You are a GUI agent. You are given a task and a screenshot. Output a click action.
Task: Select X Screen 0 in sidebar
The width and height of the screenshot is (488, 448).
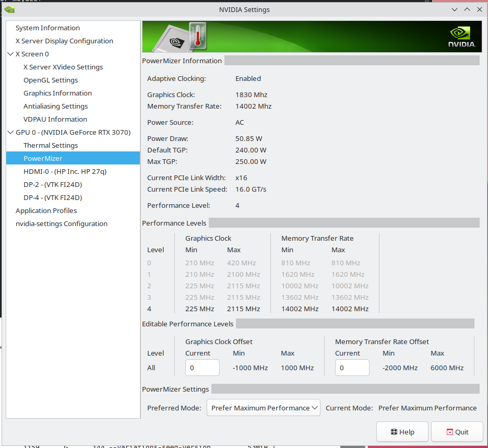coord(32,54)
